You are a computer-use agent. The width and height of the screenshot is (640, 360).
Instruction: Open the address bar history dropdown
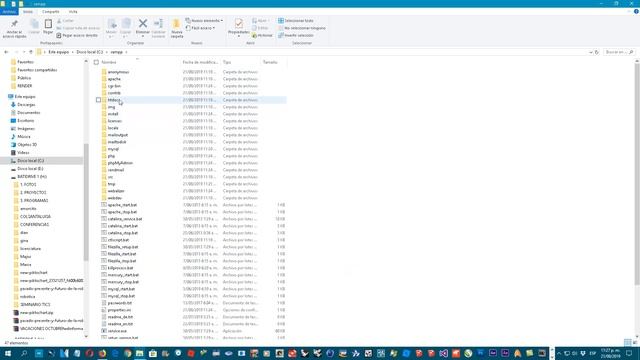[x=591, y=52]
